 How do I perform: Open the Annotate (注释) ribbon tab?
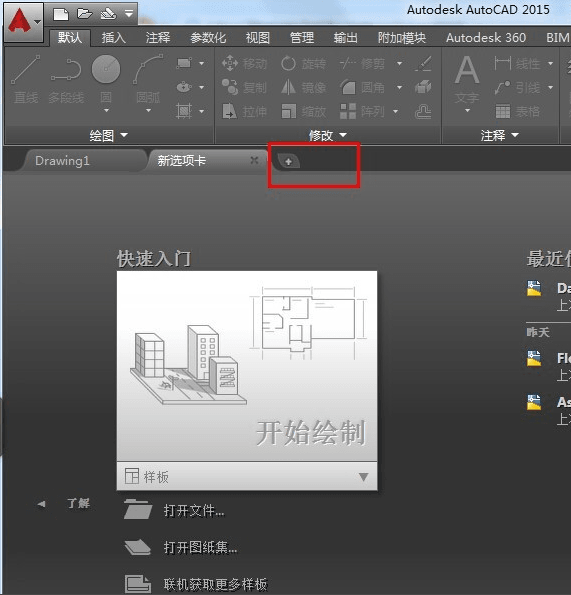(x=158, y=38)
